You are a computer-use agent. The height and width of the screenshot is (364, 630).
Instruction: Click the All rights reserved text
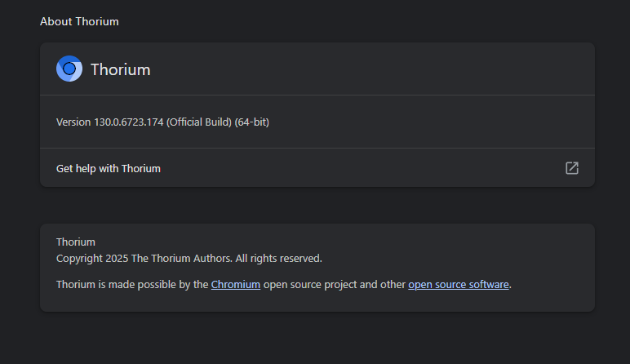click(279, 259)
